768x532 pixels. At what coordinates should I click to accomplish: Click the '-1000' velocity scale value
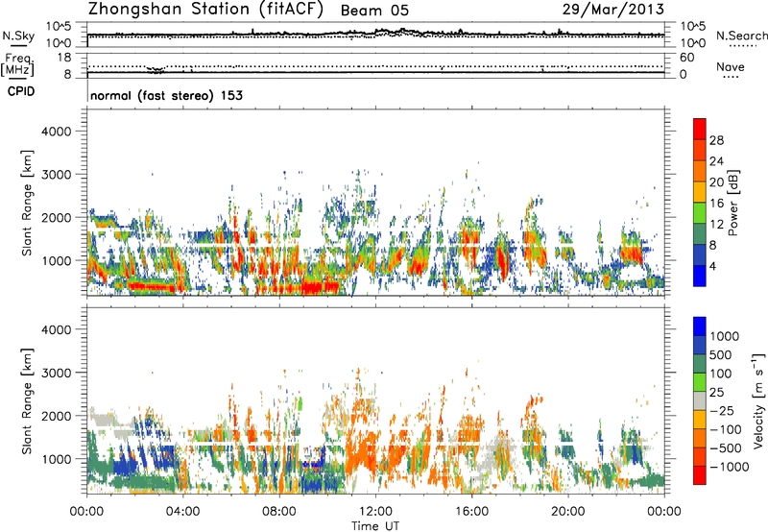[x=729, y=467]
